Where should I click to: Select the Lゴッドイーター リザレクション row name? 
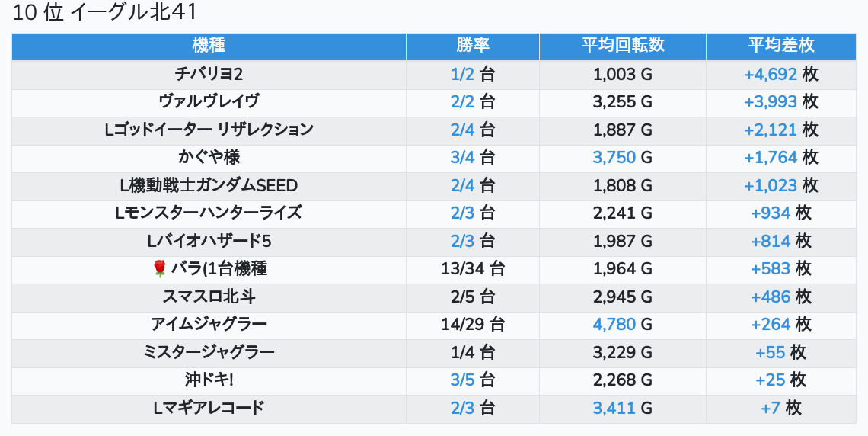(x=209, y=130)
